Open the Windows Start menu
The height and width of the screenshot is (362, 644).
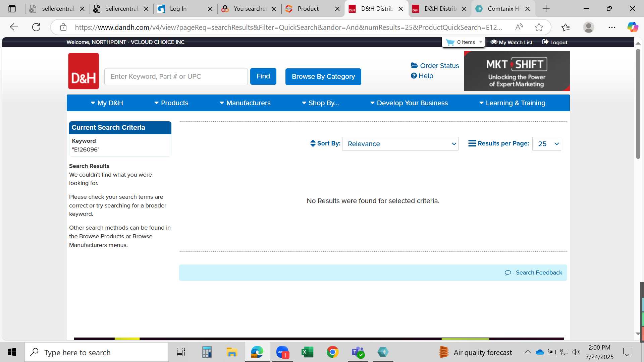[12, 352]
